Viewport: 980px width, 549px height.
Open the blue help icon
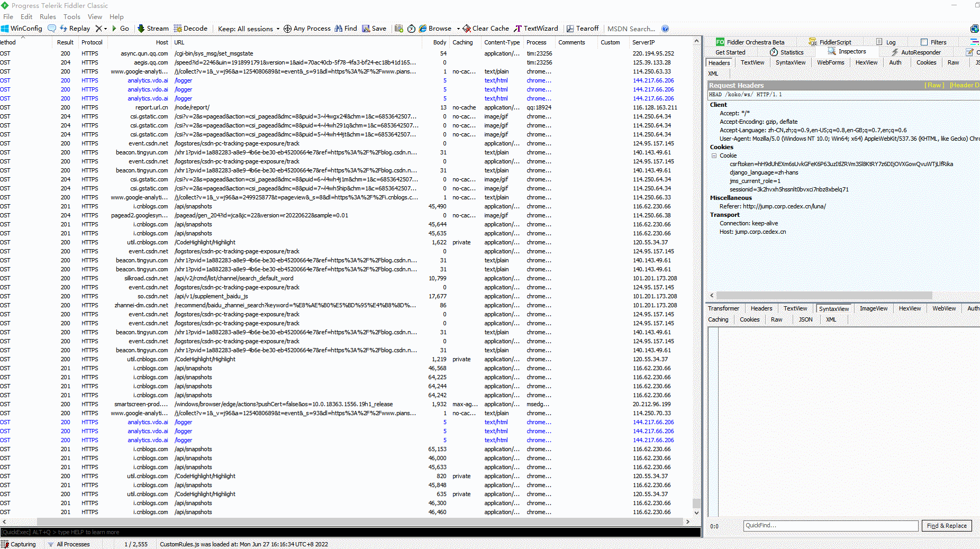(x=665, y=29)
